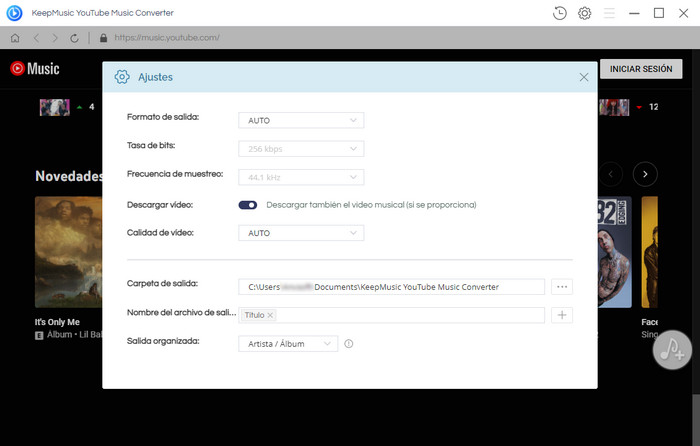This screenshot has width=700, height=446.
Task: Open Tasa de bits dropdown
Action: [x=301, y=149]
